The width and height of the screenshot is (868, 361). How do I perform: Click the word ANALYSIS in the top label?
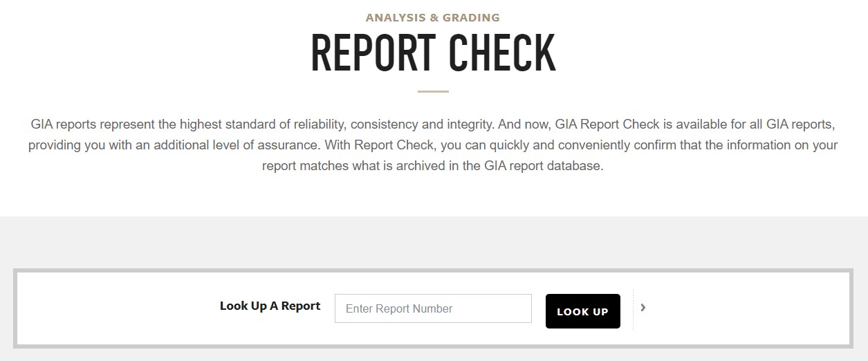(392, 17)
